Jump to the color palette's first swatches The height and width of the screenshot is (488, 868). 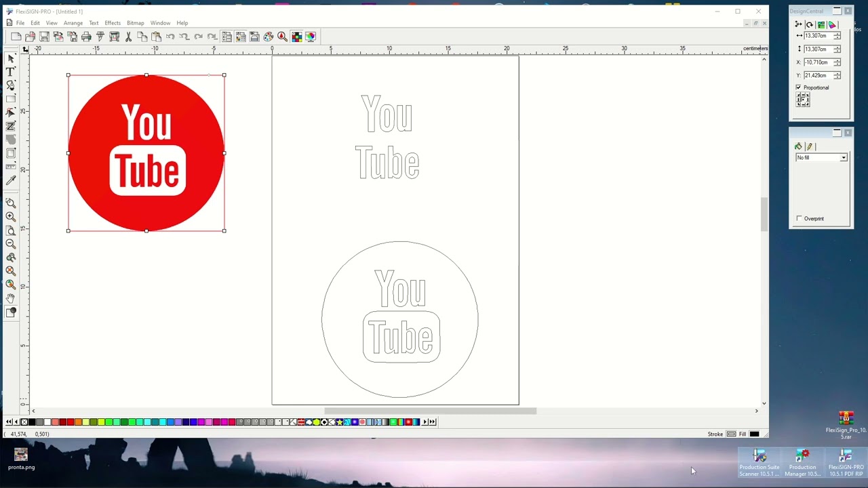coord(8,422)
